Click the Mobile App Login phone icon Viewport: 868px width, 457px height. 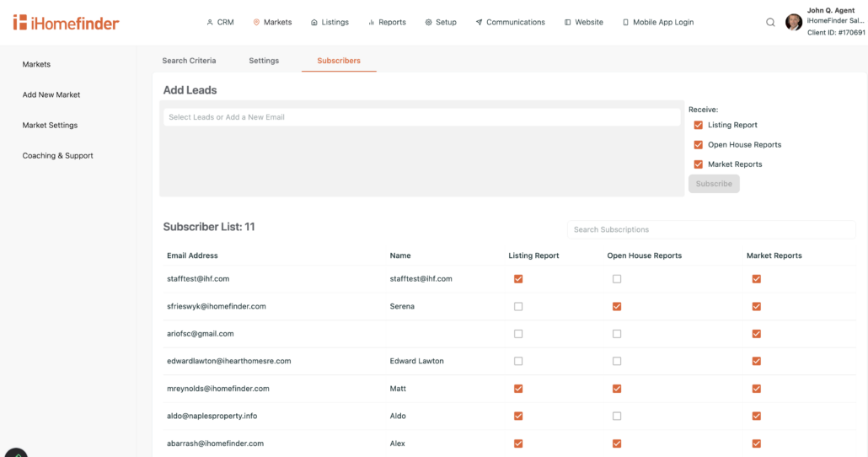pyautogui.click(x=625, y=22)
